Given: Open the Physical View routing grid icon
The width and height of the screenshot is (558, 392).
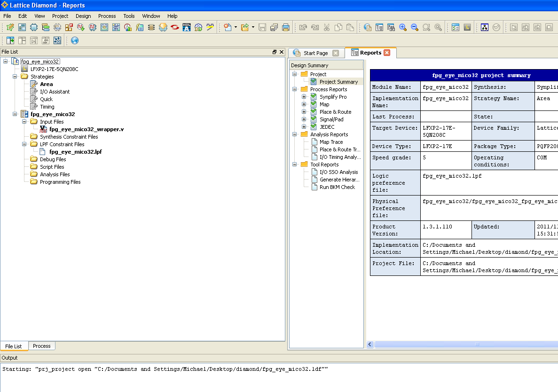Looking at the screenshot, I should 116,27.
